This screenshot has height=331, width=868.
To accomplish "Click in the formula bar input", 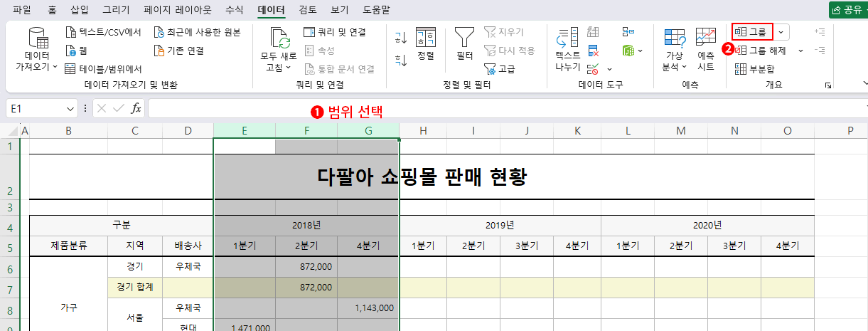I will (x=506, y=109).
